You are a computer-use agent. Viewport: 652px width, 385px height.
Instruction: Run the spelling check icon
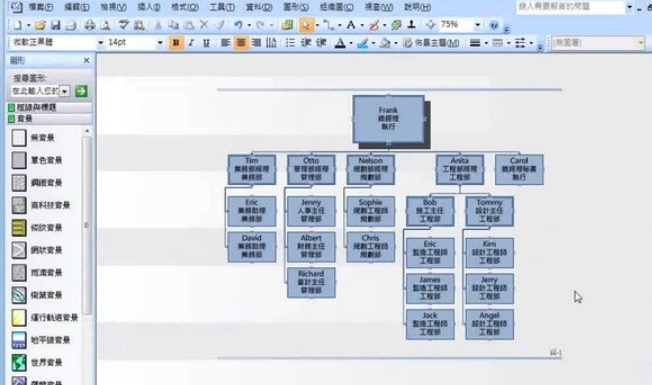123,25
